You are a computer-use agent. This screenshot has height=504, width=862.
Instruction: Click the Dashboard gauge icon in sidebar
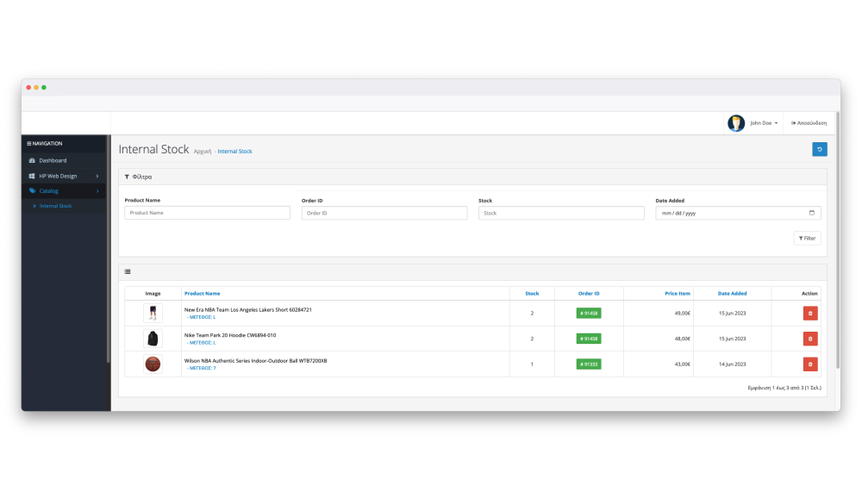(x=32, y=160)
